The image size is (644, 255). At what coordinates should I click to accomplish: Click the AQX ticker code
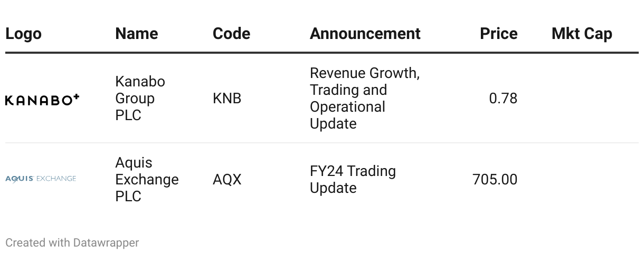click(227, 179)
